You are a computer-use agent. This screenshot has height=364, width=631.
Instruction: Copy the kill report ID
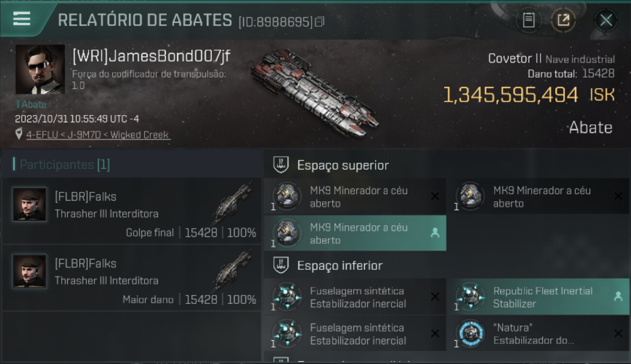[x=319, y=22]
